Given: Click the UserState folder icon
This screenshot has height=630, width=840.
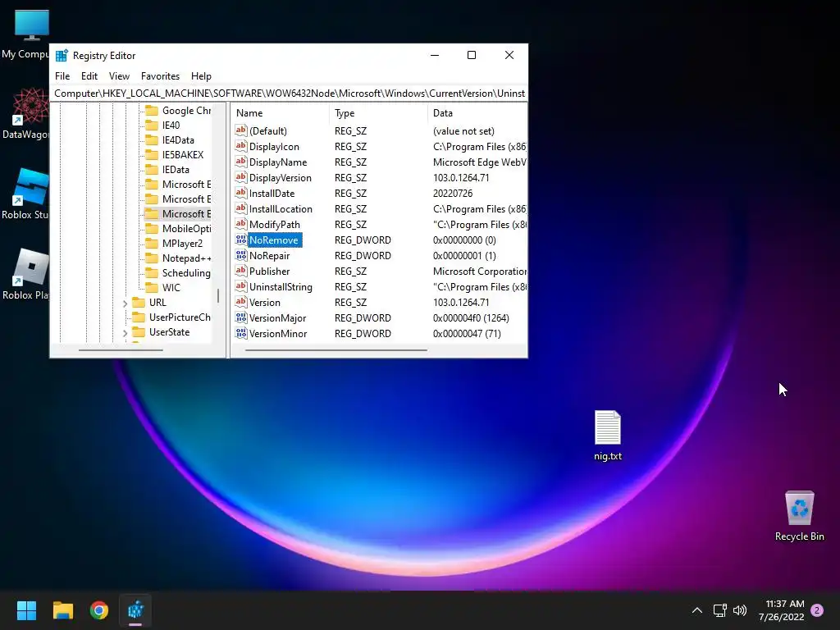Looking at the screenshot, I should click(x=139, y=332).
